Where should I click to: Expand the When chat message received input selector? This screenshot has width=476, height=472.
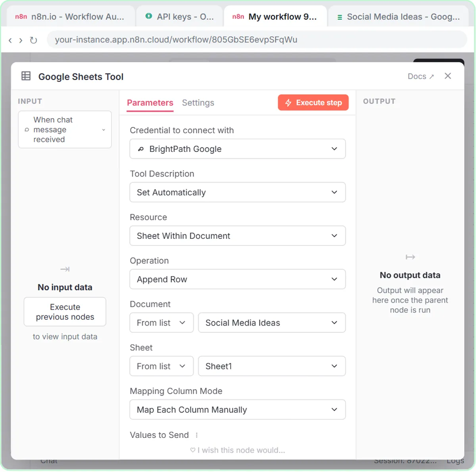click(x=65, y=130)
